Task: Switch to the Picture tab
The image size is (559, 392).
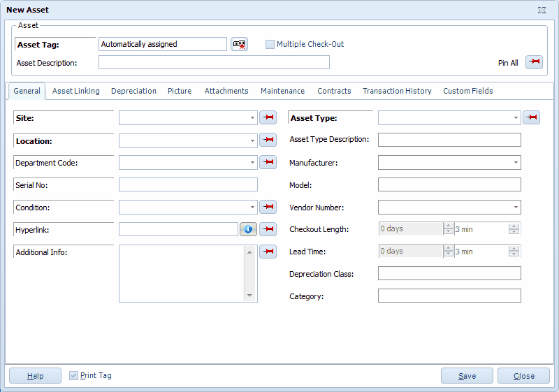Action: point(180,91)
